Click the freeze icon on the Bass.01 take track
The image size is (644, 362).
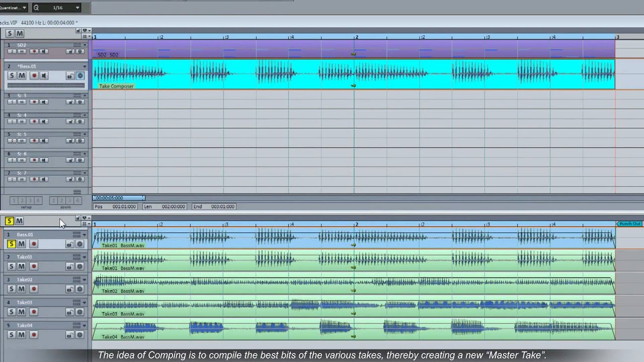tap(79, 244)
